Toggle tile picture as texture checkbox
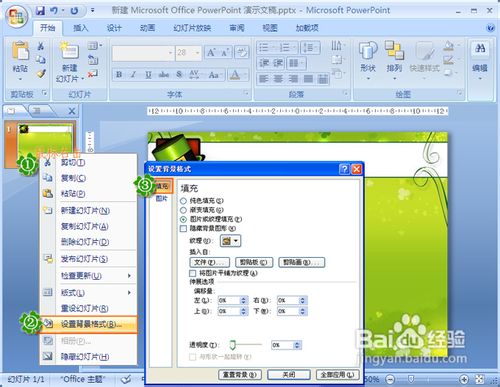The height and width of the screenshot is (387, 500). (192, 273)
